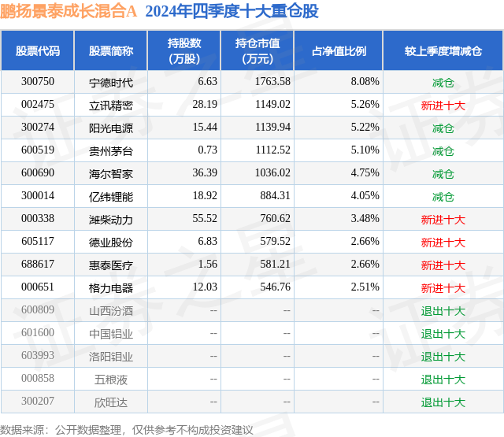The width and height of the screenshot is (504, 437).
Task: Click the 股票简称 column header
Action: click(111, 50)
